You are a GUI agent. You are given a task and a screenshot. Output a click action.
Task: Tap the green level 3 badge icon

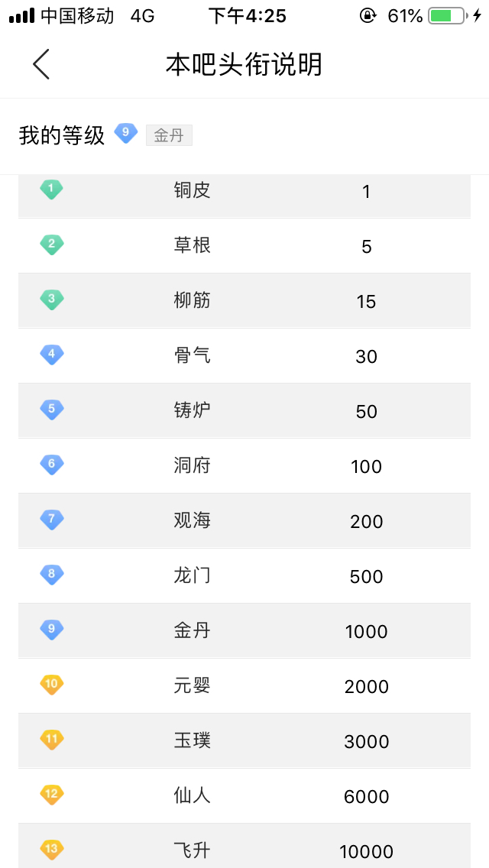coord(52,300)
